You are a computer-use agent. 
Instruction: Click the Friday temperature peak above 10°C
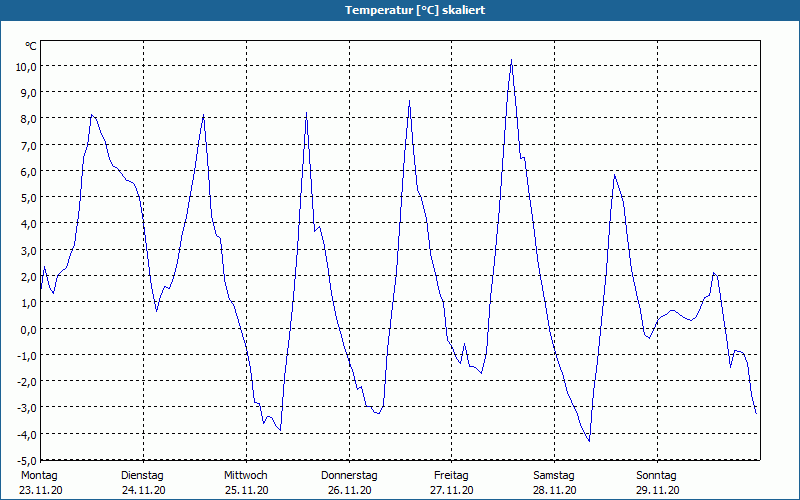pos(511,60)
